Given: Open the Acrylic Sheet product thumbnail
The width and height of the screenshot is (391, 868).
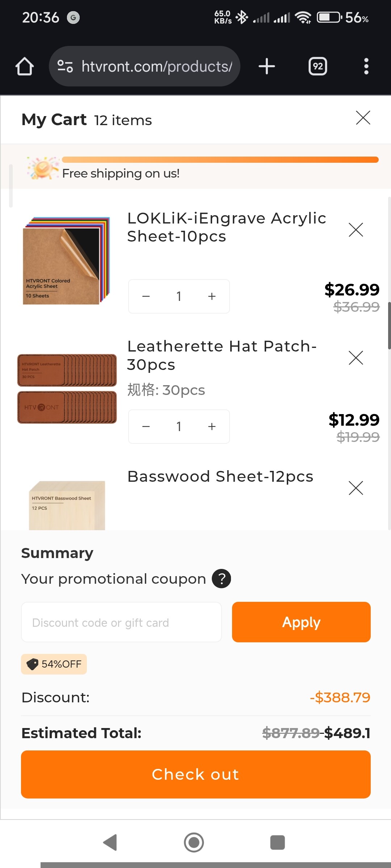Looking at the screenshot, I should point(66,260).
